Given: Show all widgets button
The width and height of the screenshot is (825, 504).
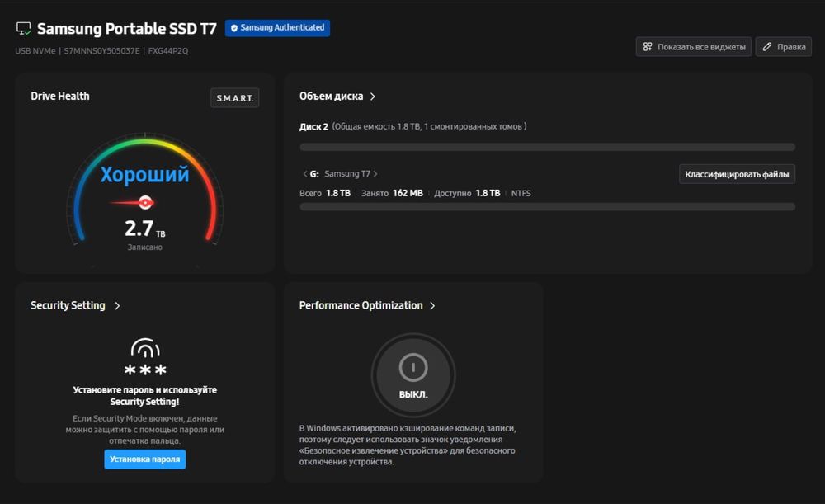Looking at the screenshot, I should pos(694,47).
